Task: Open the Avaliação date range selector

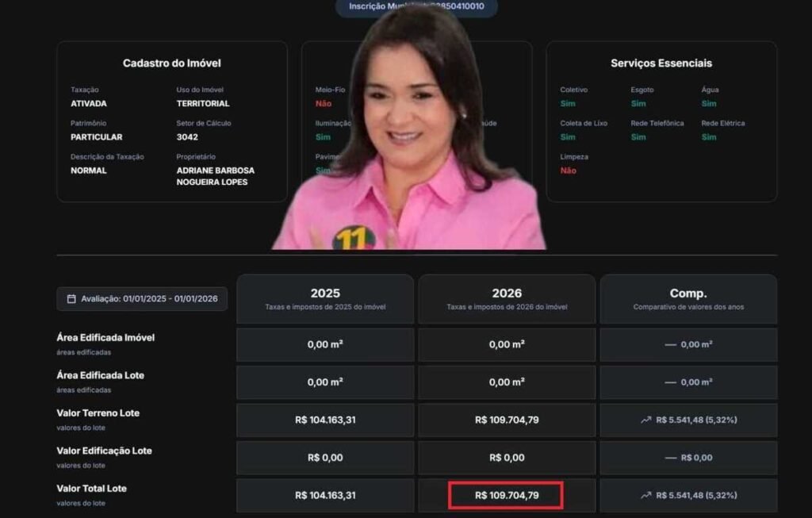Action: coord(142,299)
